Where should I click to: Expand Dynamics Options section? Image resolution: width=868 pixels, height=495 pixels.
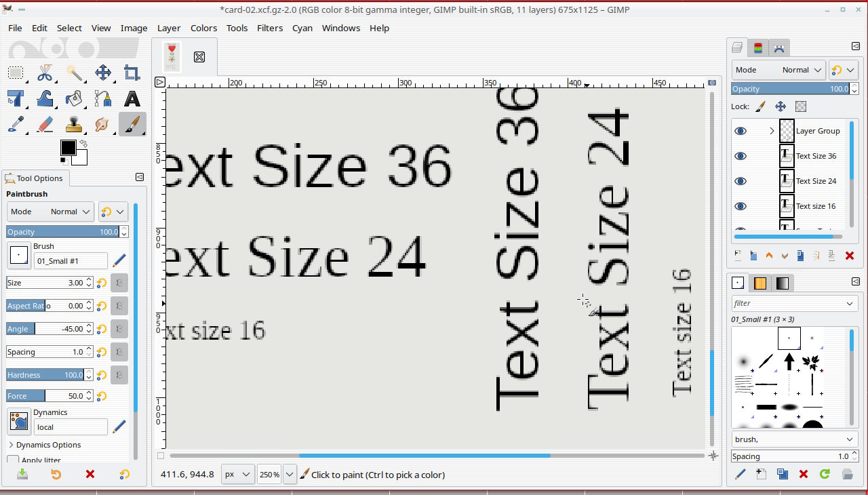pyautogui.click(x=44, y=445)
